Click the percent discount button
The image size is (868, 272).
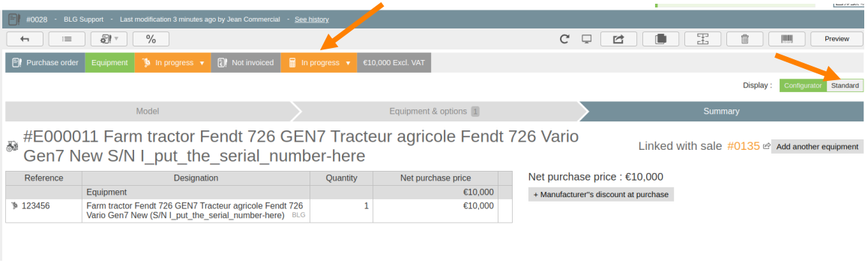(x=151, y=39)
